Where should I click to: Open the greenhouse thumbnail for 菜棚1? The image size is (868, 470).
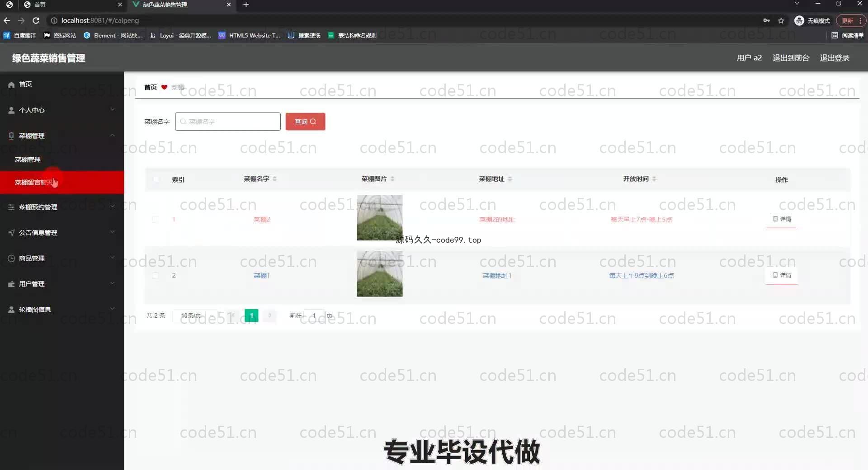[x=380, y=274]
